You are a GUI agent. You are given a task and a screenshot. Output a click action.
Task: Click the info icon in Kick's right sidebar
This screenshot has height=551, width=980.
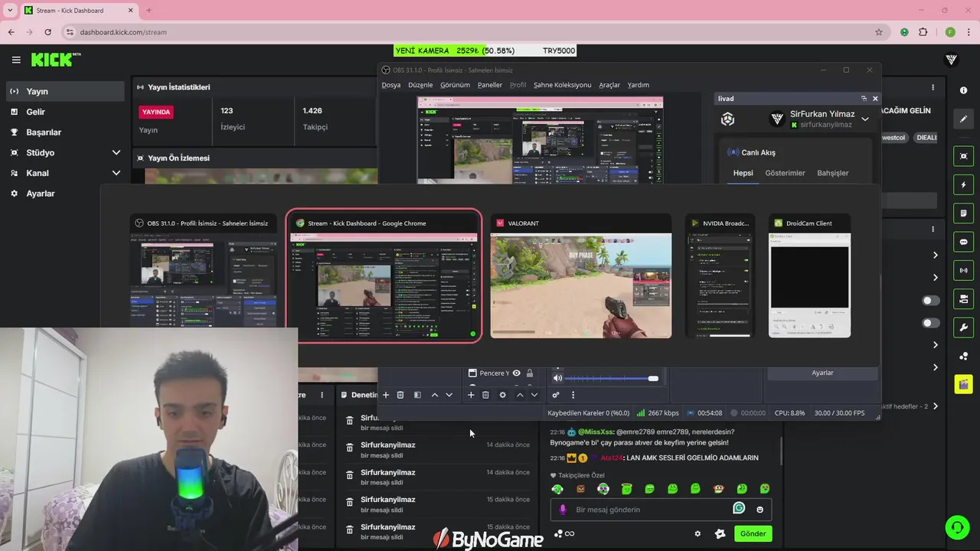[963, 90]
